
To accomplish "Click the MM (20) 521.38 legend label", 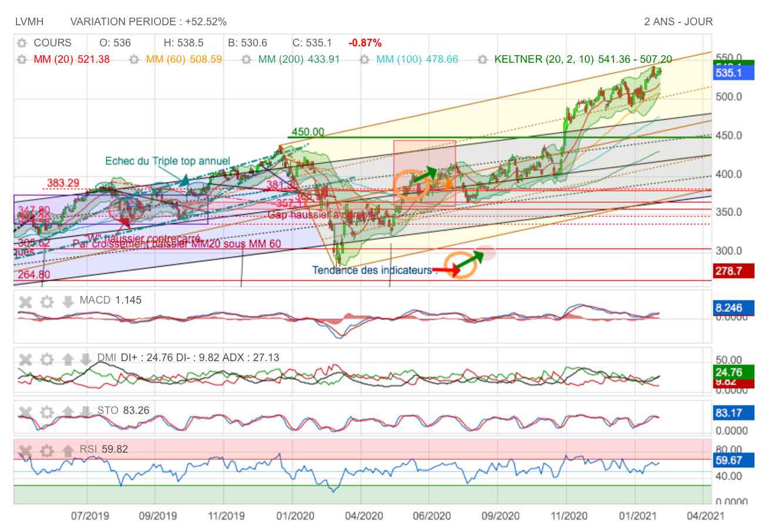I will pos(72,59).
